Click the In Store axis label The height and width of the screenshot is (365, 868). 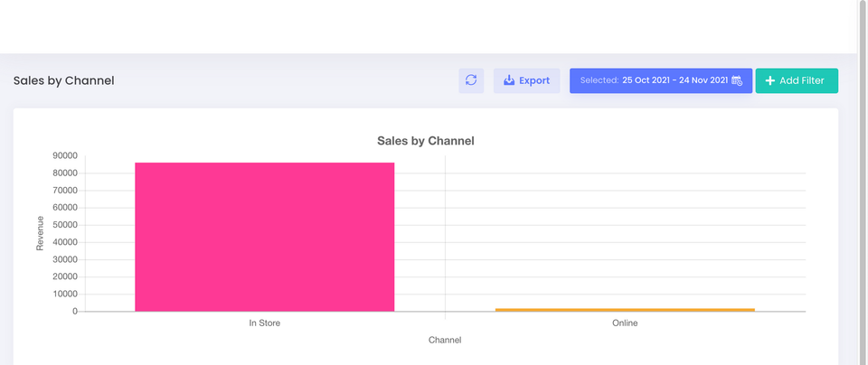[265, 323]
